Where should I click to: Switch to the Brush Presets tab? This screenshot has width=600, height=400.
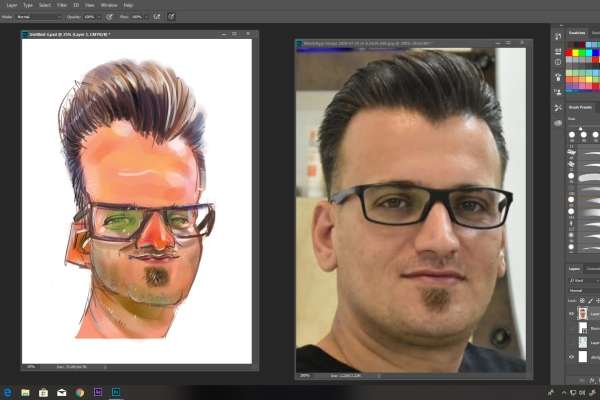click(x=580, y=108)
